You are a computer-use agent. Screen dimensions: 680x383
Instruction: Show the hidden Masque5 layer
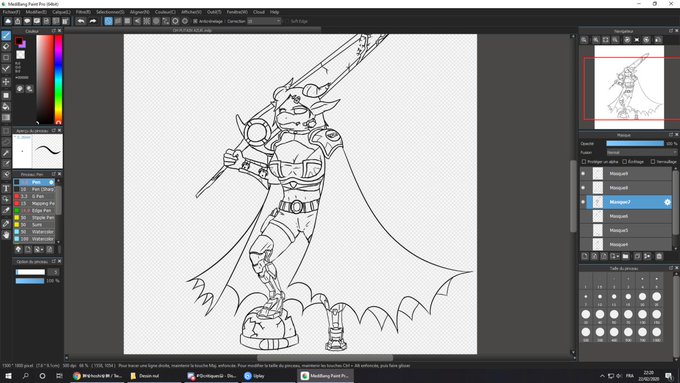583,230
